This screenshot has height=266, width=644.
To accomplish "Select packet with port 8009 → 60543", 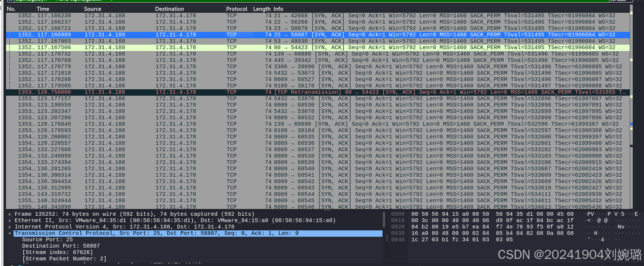I will [318, 188].
